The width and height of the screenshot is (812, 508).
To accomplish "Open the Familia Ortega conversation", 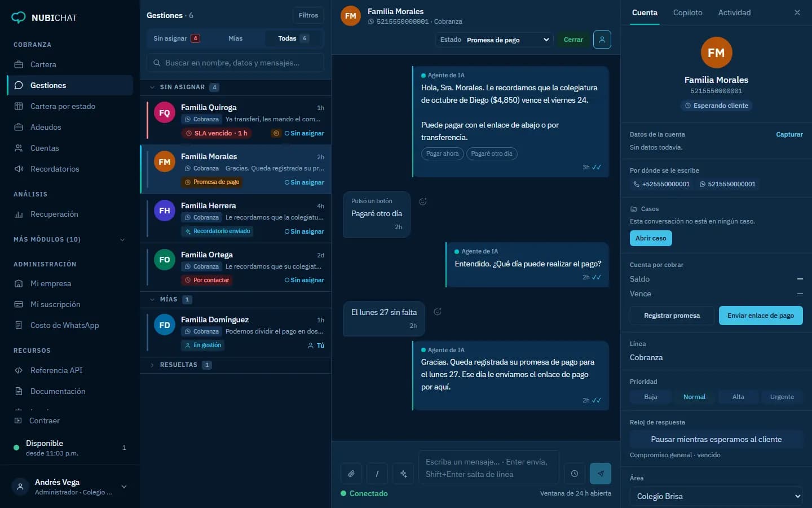I will (235, 268).
